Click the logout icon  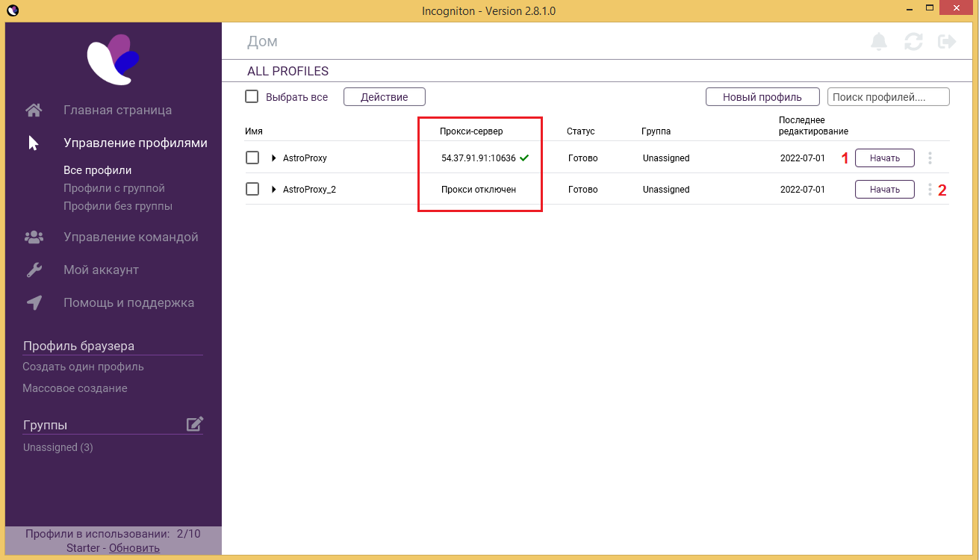pos(947,42)
